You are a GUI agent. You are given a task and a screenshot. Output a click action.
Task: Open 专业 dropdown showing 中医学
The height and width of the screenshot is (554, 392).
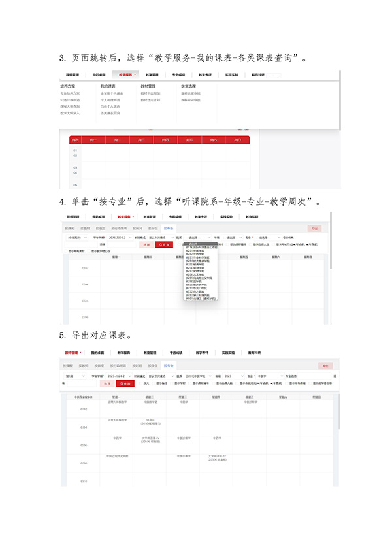click(270, 376)
